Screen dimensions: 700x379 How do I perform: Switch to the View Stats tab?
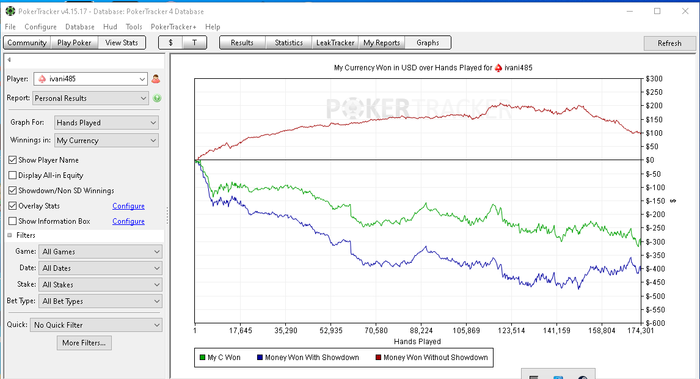click(121, 43)
